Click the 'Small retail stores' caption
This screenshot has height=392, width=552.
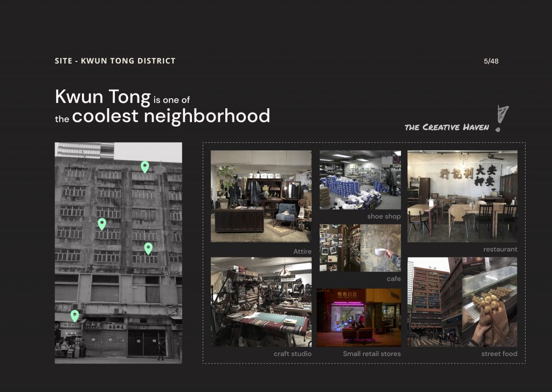371,354
